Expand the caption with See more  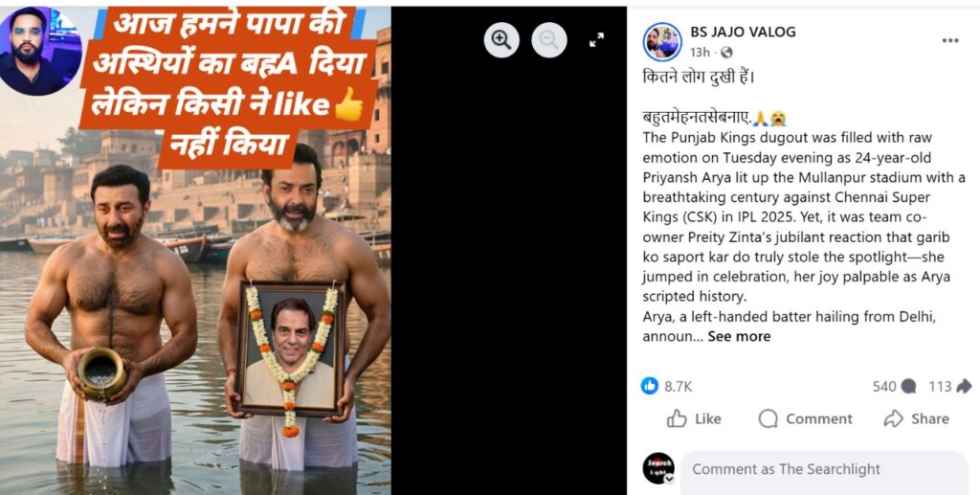(x=739, y=336)
